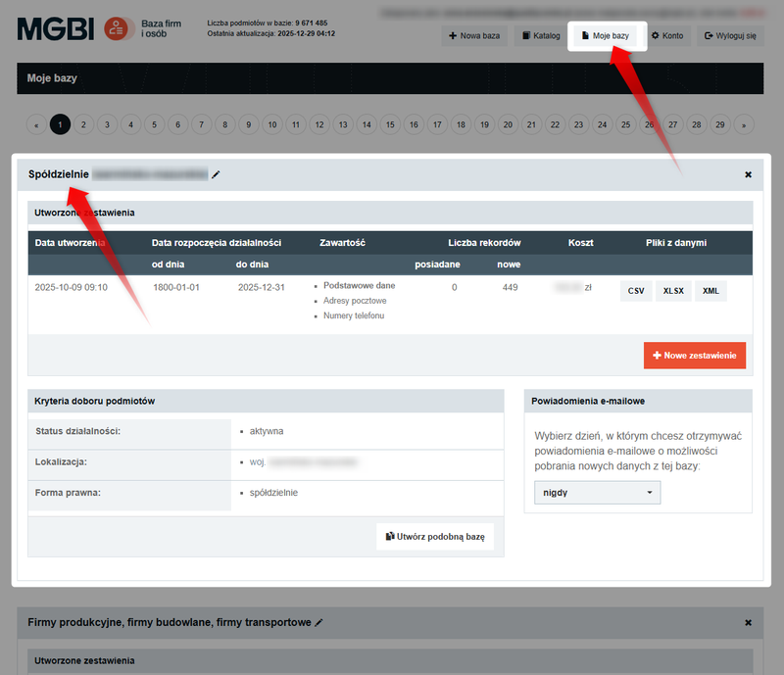Download the XML data file
Screen dimensions: 784x675
[710, 291]
